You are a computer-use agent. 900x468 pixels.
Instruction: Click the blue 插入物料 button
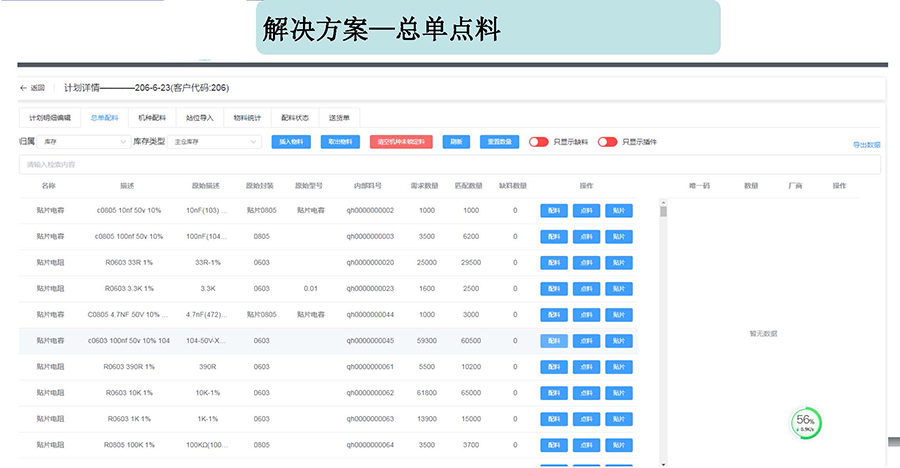coord(291,142)
